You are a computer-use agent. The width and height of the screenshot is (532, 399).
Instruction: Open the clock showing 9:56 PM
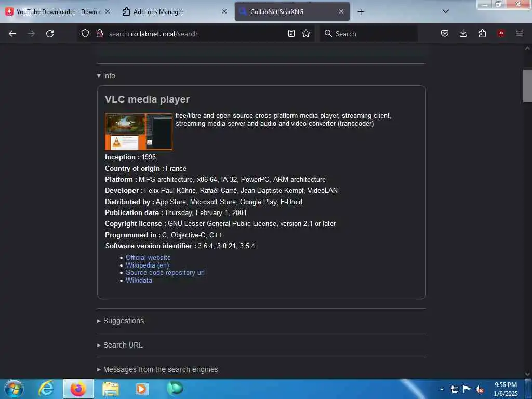point(506,389)
